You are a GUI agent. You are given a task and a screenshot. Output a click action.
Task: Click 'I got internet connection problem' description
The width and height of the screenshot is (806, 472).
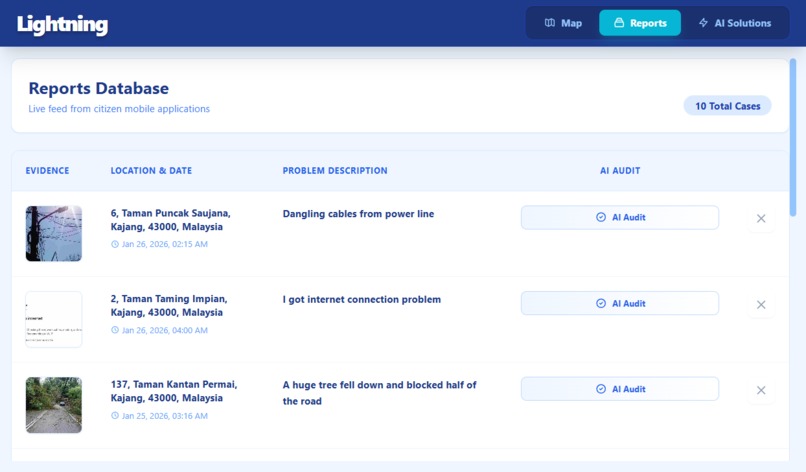[362, 299]
